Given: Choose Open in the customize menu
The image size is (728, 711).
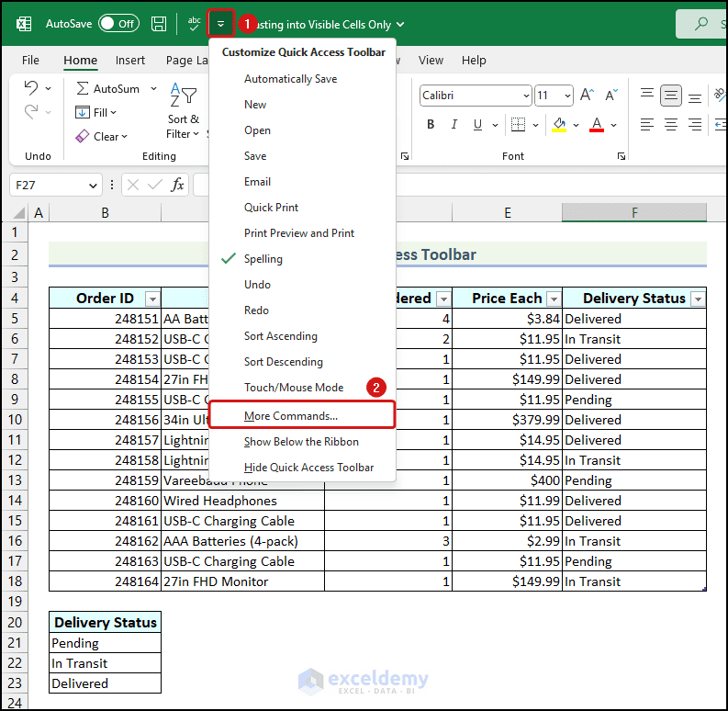Looking at the screenshot, I should (x=302, y=130).
